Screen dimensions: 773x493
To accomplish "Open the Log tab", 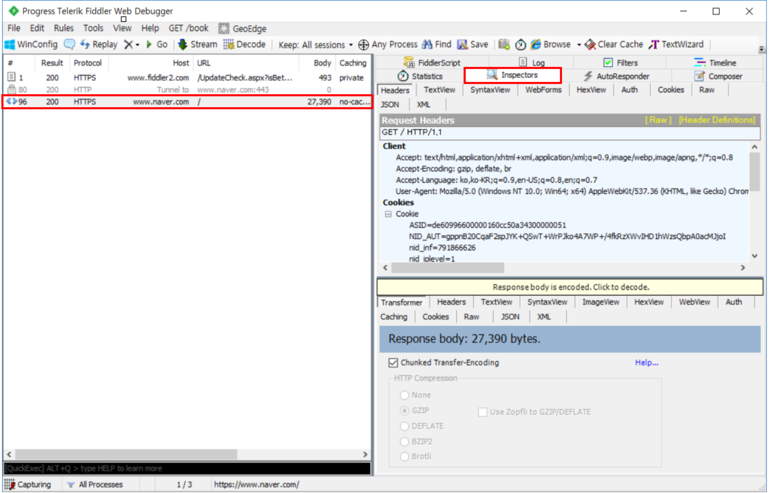I will (532, 63).
